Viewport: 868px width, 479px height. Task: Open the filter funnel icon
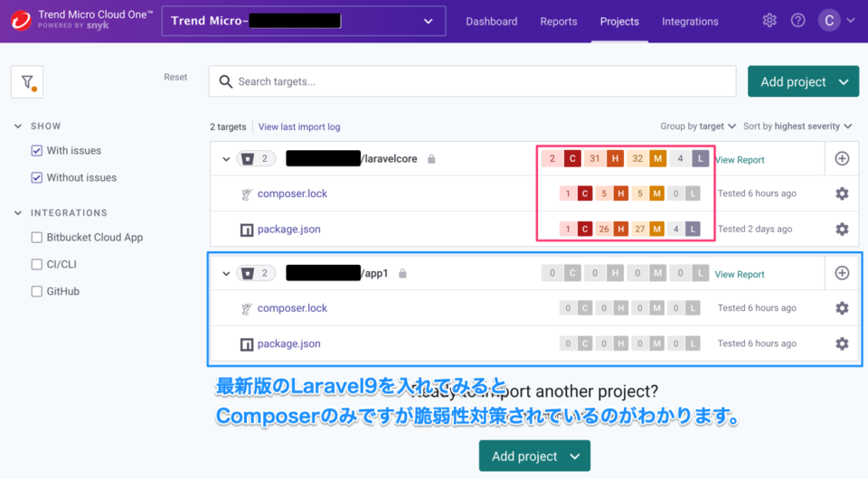27,82
